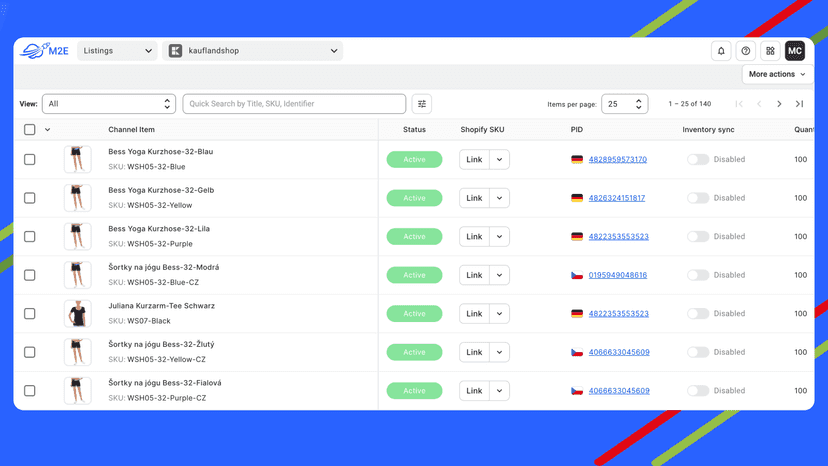Enable inventory sync for WSH05-32-Yellow-CZ row
Image resolution: width=828 pixels, height=466 pixels.
point(698,352)
